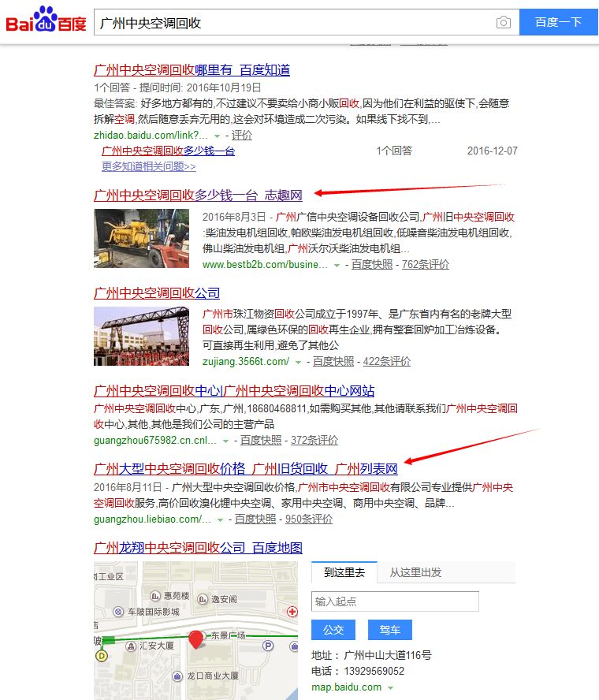Open result 广州龙翔中央空调回收公司 百度地图
The width and height of the screenshot is (599, 700).
coord(198,548)
